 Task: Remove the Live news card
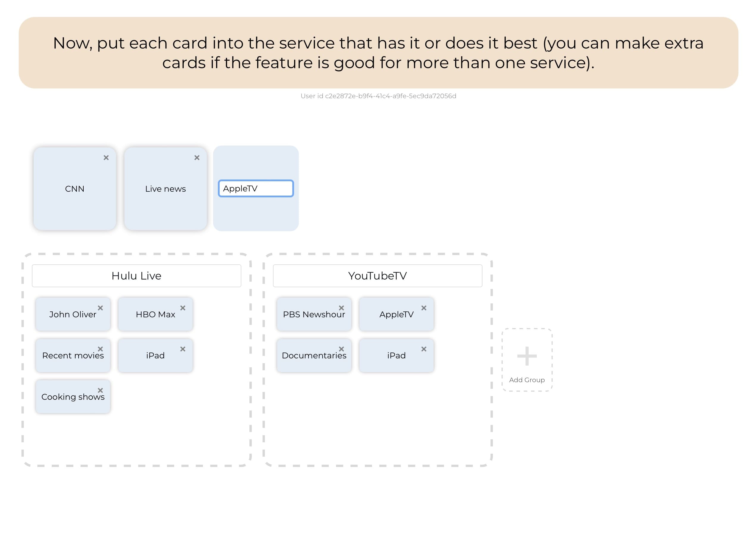click(196, 158)
